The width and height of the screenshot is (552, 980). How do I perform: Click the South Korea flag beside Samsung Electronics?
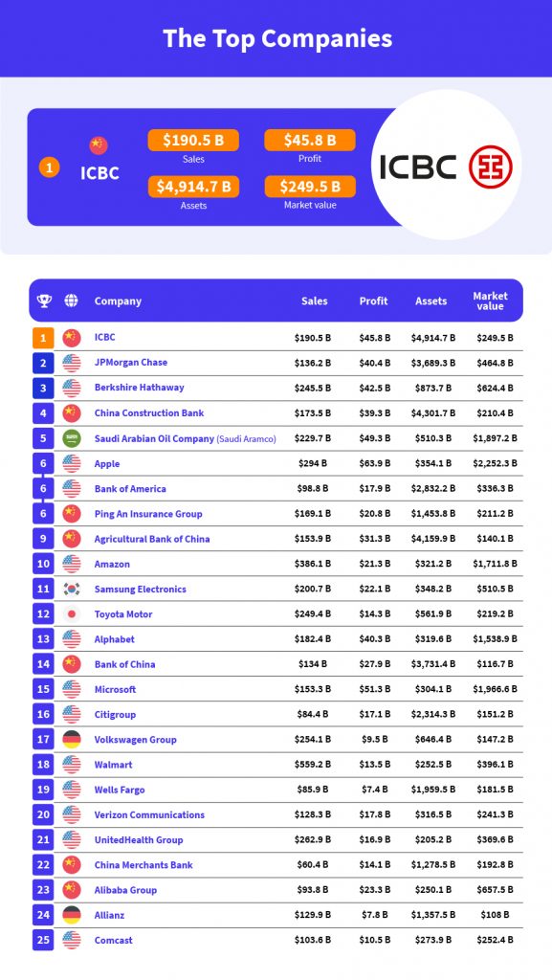pyautogui.click(x=72, y=589)
